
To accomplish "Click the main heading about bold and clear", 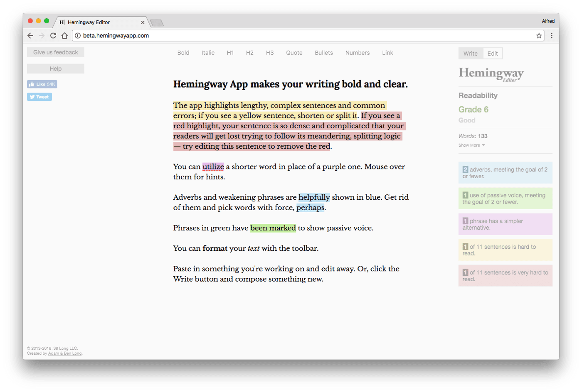I will pos(291,84).
